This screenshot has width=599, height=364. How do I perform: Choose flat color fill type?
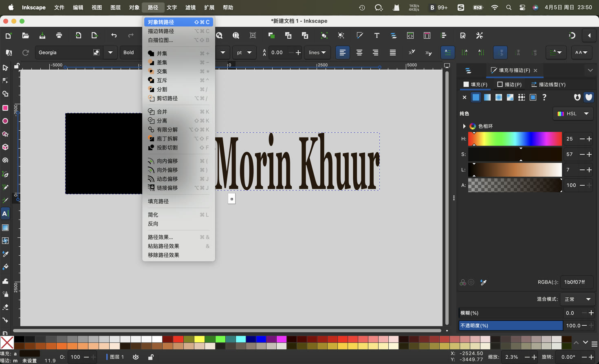[x=476, y=97]
